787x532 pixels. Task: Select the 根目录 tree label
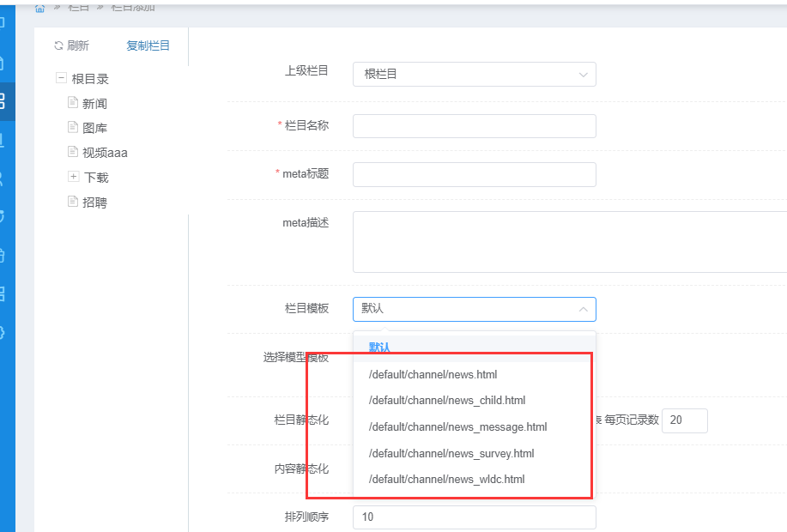[x=90, y=79]
